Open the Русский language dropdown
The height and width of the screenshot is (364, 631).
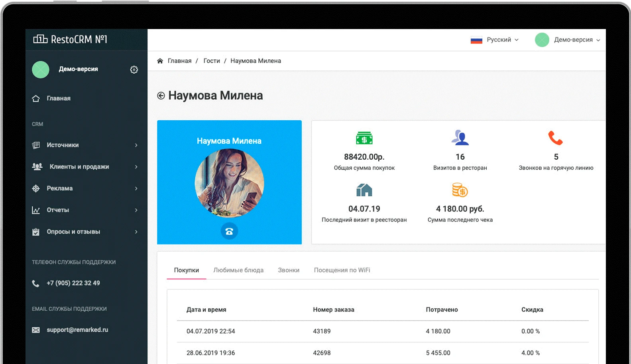(495, 40)
